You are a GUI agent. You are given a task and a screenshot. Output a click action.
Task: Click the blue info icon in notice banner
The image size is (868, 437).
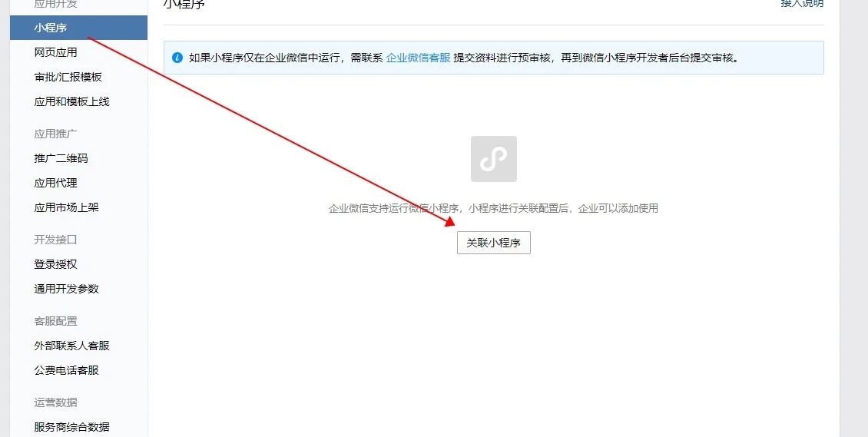pyautogui.click(x=177, y=58)
